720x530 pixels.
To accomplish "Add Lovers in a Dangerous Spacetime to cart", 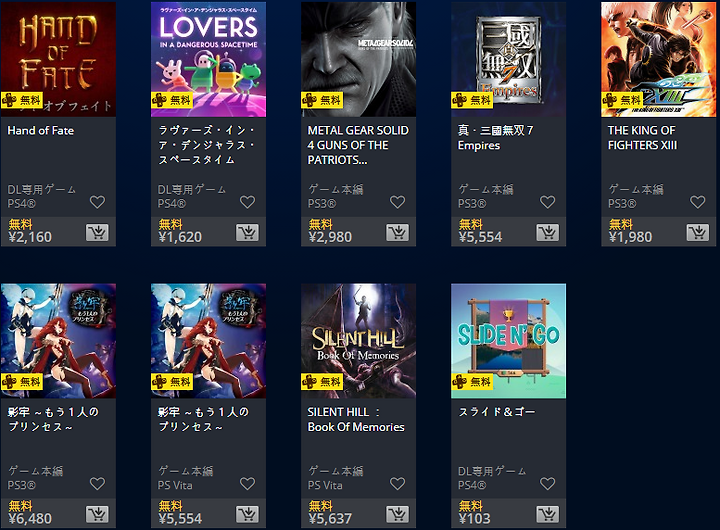I will tap(248, 233).
